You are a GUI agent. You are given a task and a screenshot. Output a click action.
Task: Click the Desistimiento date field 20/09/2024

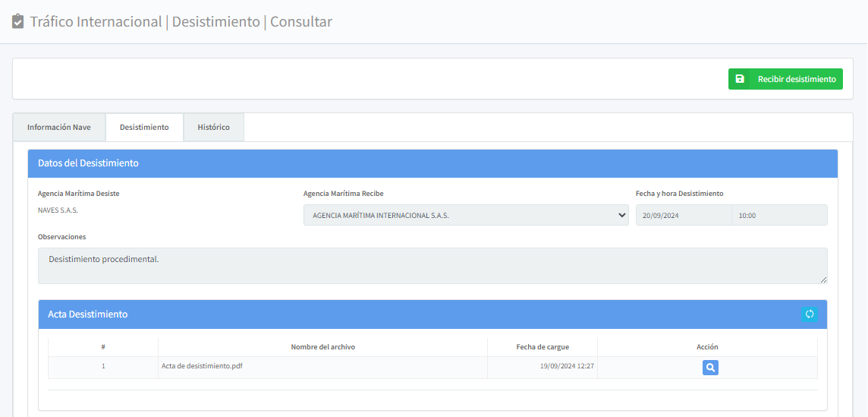(x=683, y=215)
